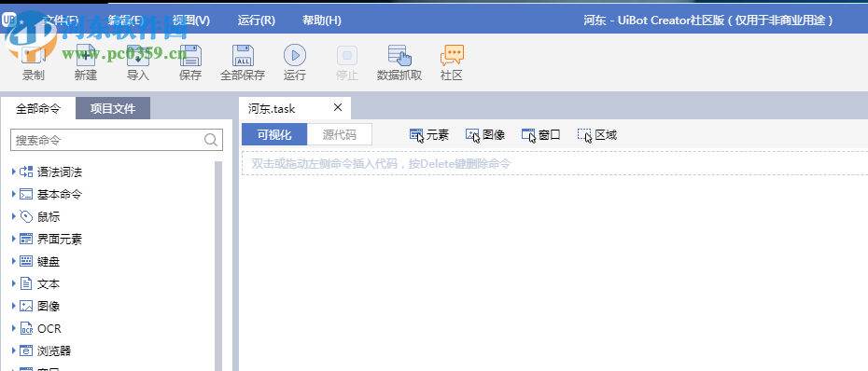868x371 pixels.
Task: Switch to the 项目文件 tab
Action: (113, 108)
